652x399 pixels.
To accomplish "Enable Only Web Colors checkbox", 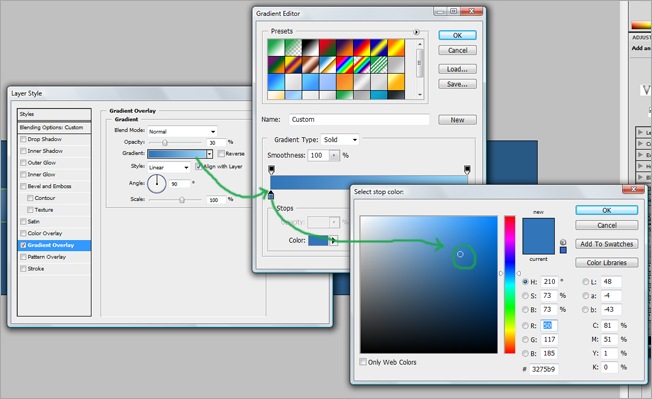I will (363, 362).
